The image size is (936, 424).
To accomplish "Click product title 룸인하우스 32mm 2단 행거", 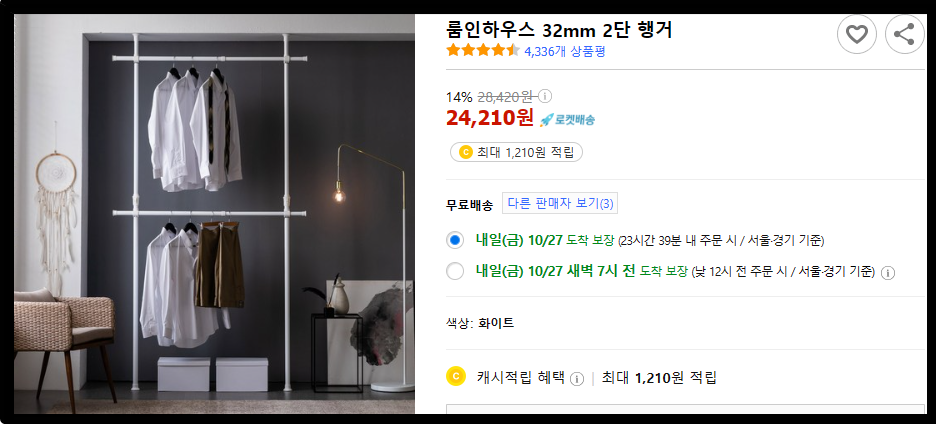I will [559, 29].
